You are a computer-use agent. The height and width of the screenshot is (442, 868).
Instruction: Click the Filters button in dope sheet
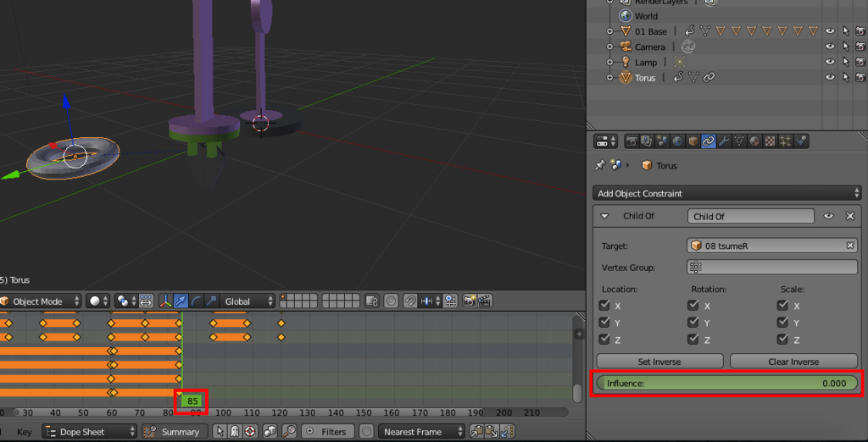coord(327,432)
